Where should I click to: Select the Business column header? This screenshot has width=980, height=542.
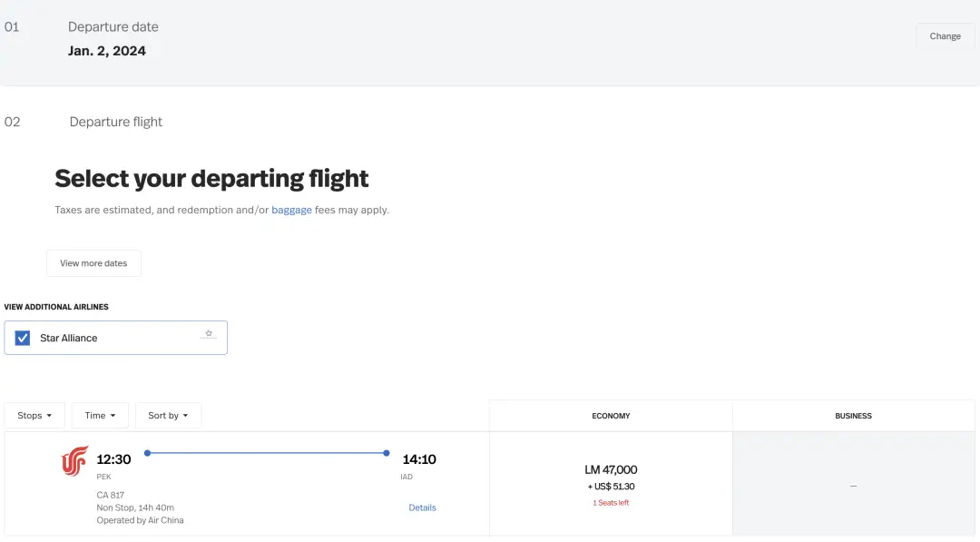tap(853, 416)
